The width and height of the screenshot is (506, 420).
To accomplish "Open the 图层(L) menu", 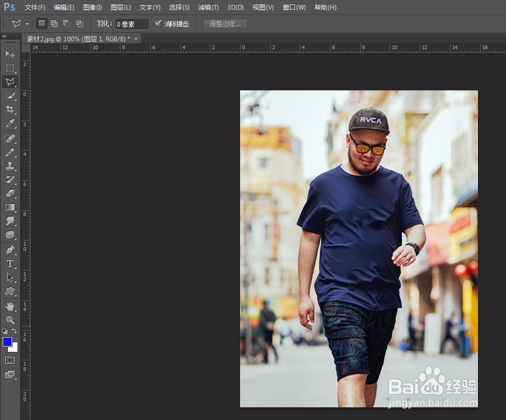I will (121, 7).
